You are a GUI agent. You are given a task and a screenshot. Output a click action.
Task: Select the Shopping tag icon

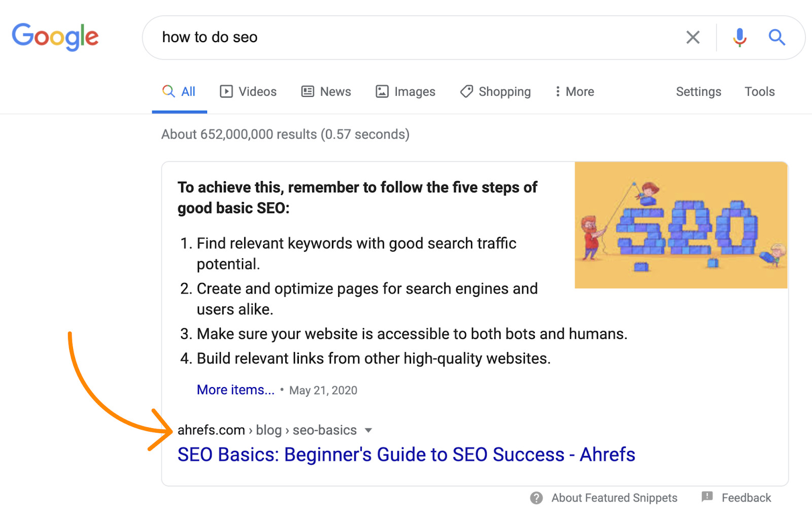[x=466, y=91]
